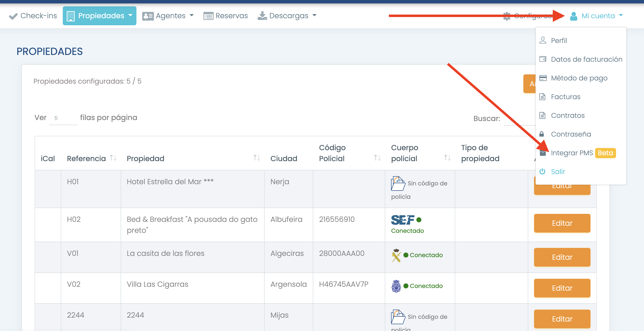
Task: Open Datos de facturación from the menu
Action: [x=587, y=59]
